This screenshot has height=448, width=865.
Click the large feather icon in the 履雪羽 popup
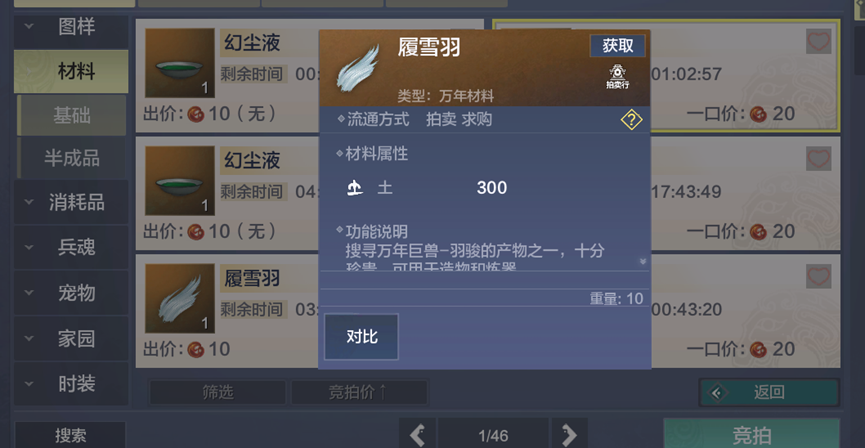[x=358, y=68]
